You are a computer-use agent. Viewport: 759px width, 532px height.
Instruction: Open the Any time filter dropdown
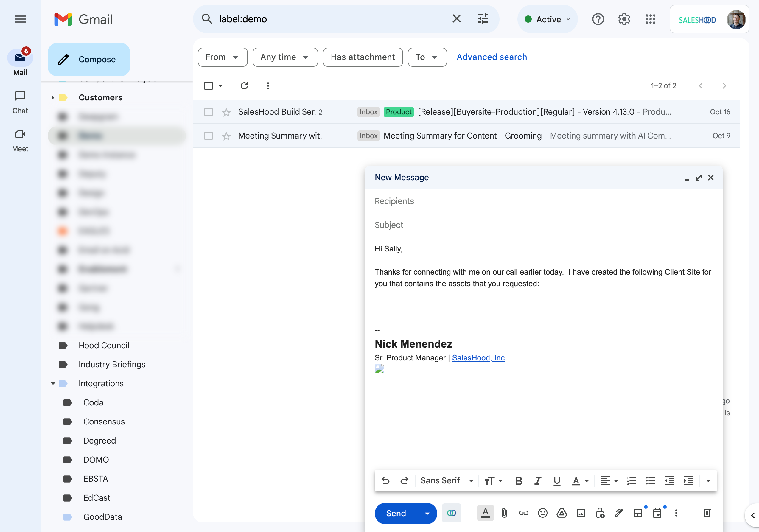click(x=285, y=57)
